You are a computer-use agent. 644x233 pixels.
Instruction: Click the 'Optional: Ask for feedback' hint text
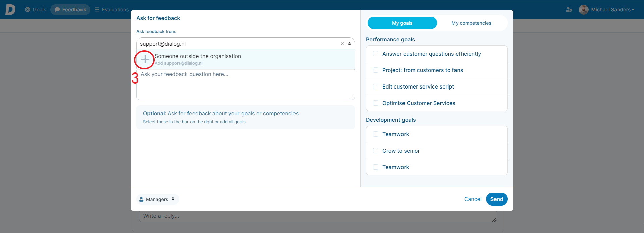point(221,114)
